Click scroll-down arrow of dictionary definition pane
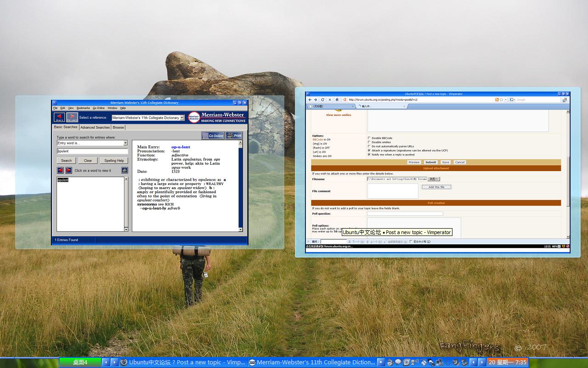The height and width of the screenshot is (368, 588). 240,229
